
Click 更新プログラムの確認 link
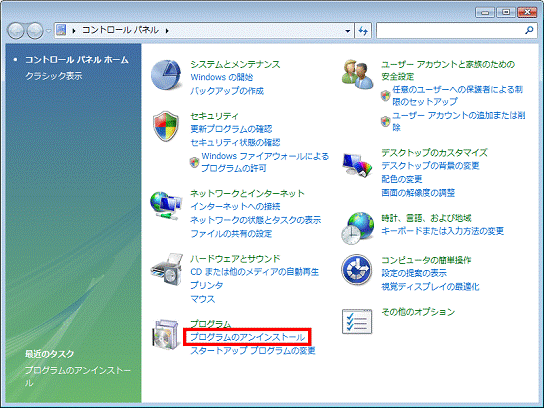pyautogui.click(x=231, y=129)
